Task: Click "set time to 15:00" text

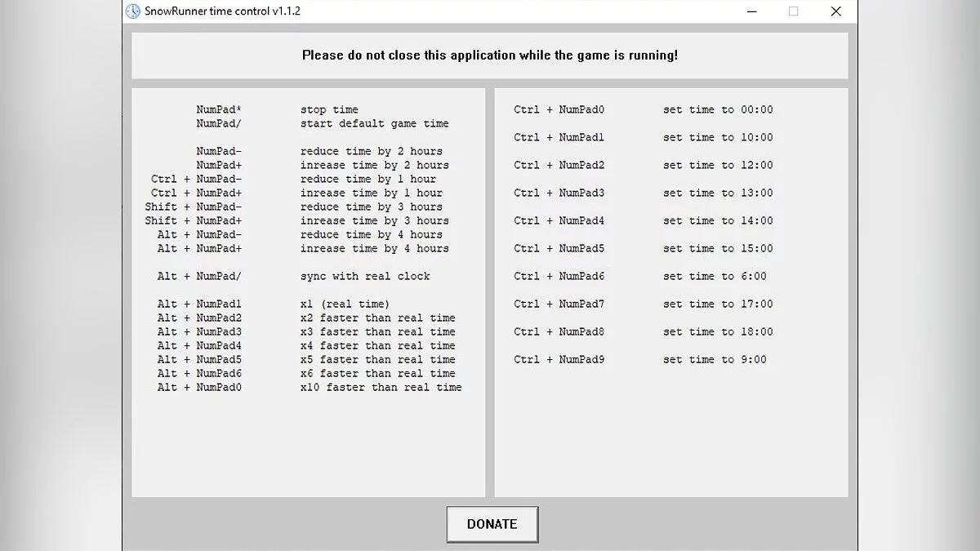Action: [x=718, y=248]
